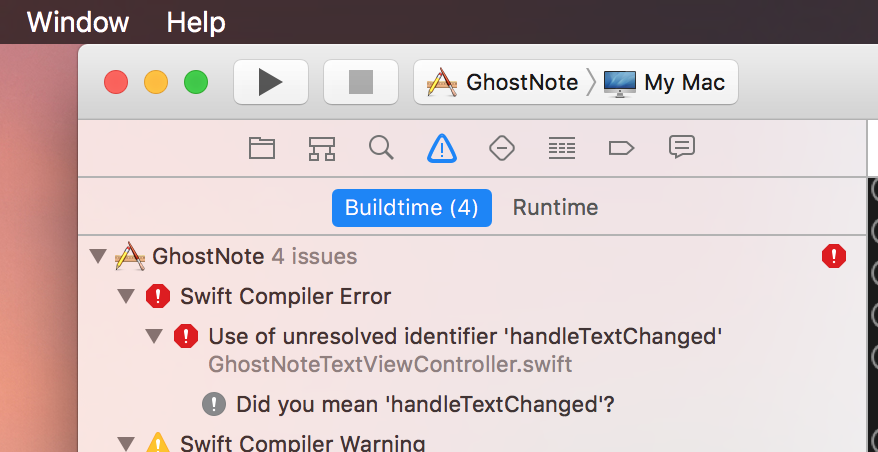Image resolution: width=878 pixels, height=452 pixels.
Task: Open the Help menu
Action: pyautogui.click(x=196, y=22)
